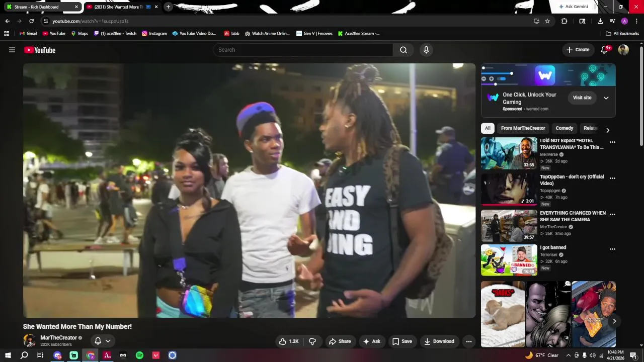
Task: Click the Create button
Action: [578, 50]
